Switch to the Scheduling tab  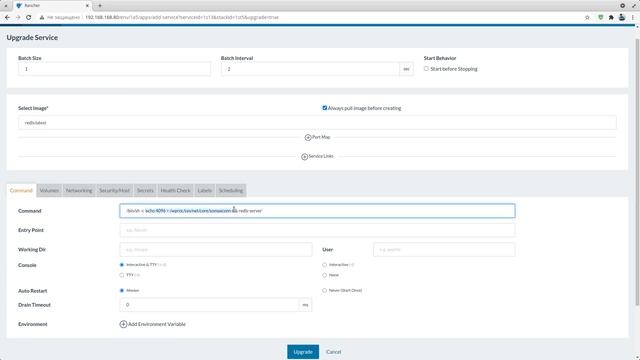tap(231, 191)
